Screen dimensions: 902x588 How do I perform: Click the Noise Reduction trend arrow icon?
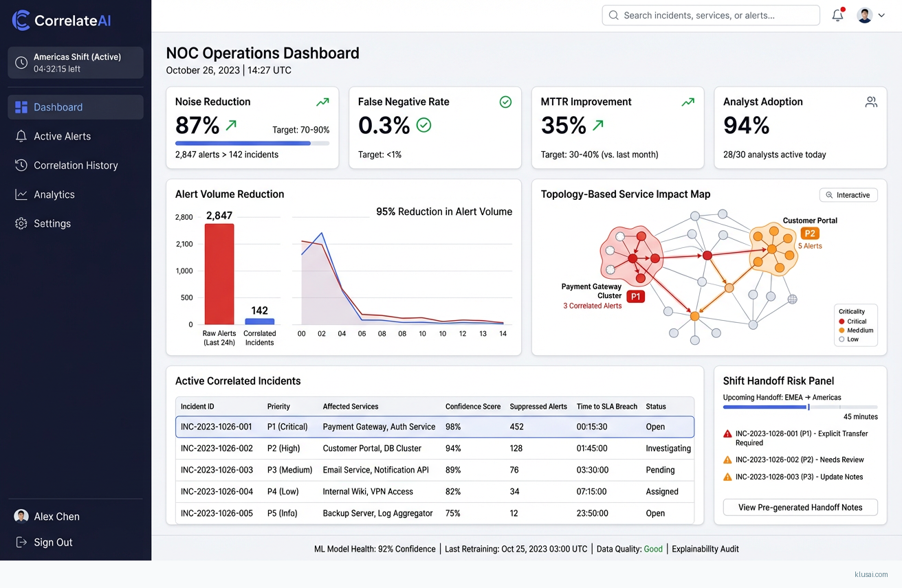322,102
